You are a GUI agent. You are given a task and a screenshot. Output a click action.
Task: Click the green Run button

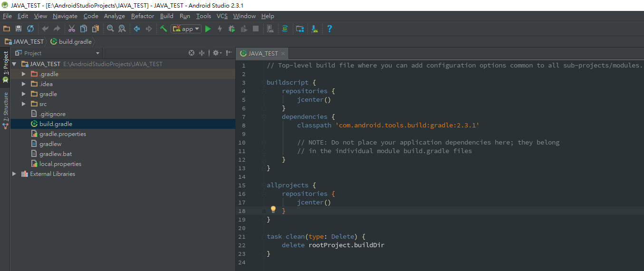coord(208,29)
